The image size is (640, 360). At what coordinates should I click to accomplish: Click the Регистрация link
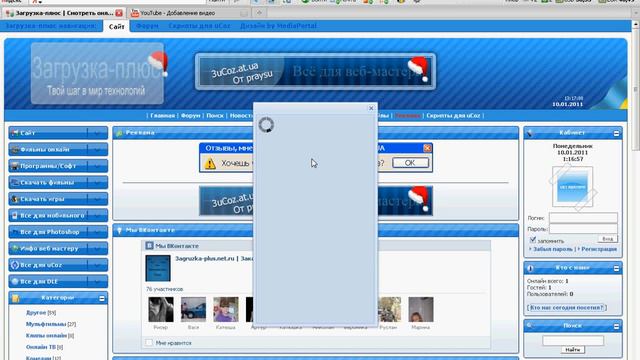click(x=598, y=249)
